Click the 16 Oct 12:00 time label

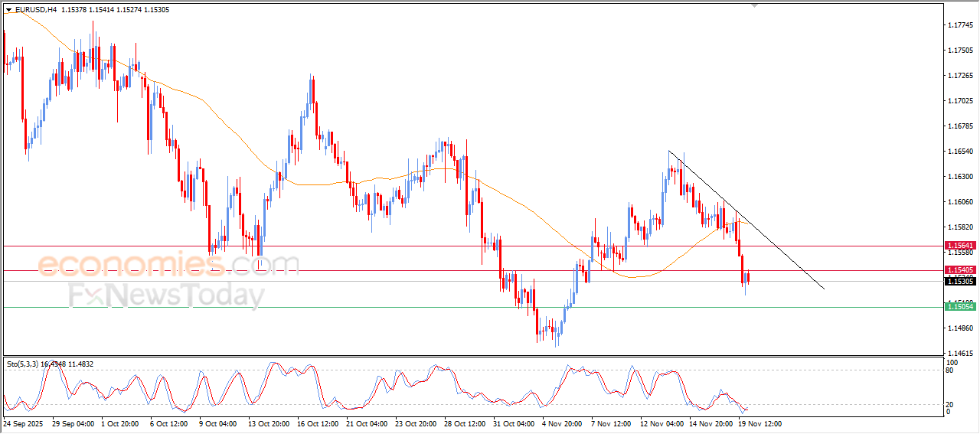click(x=318, y=423)
